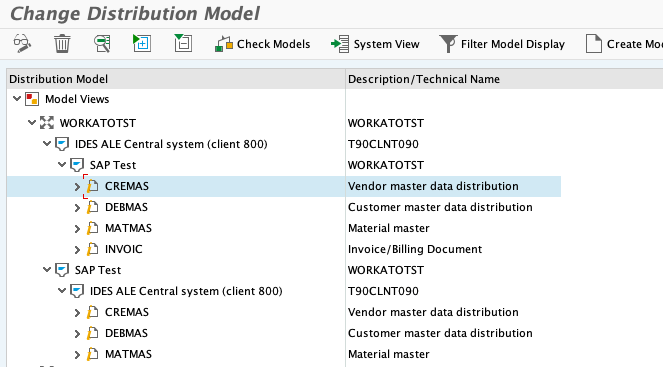The image size is (663, 367).
Task: Expand the lower MATMAS message type
Action: 77,354
